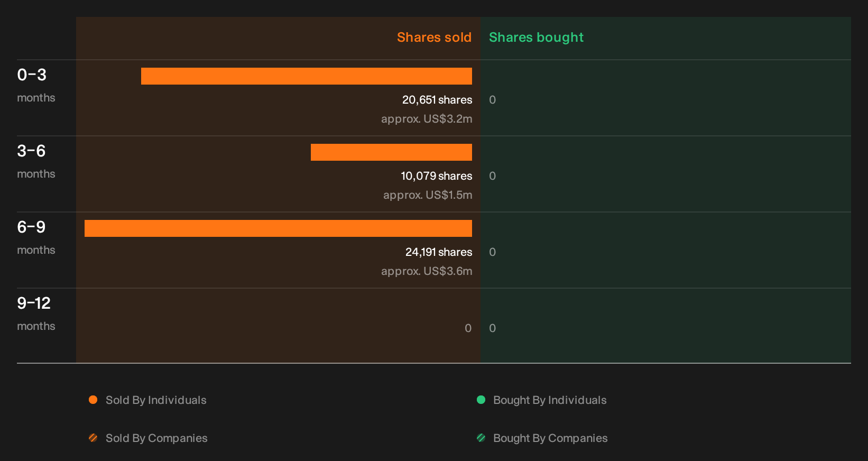
Task: Click the 6-9 months orange sold bar
Action: [278, 228]
